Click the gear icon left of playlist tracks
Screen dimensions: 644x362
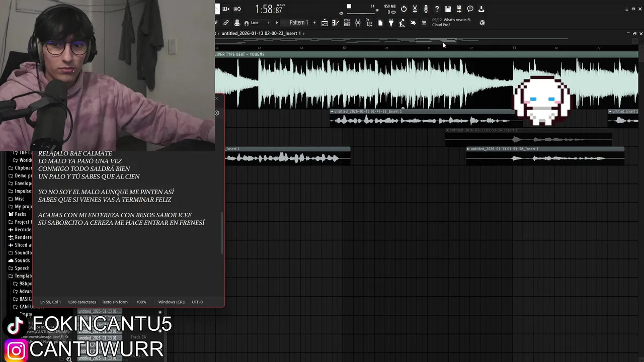[217, 113]
